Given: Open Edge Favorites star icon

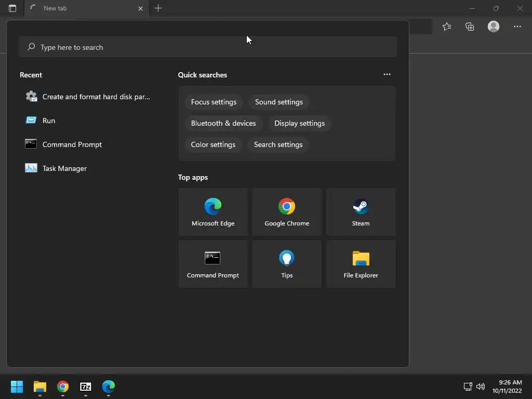Looking at the screenshot, I should [x=447, y=26].
